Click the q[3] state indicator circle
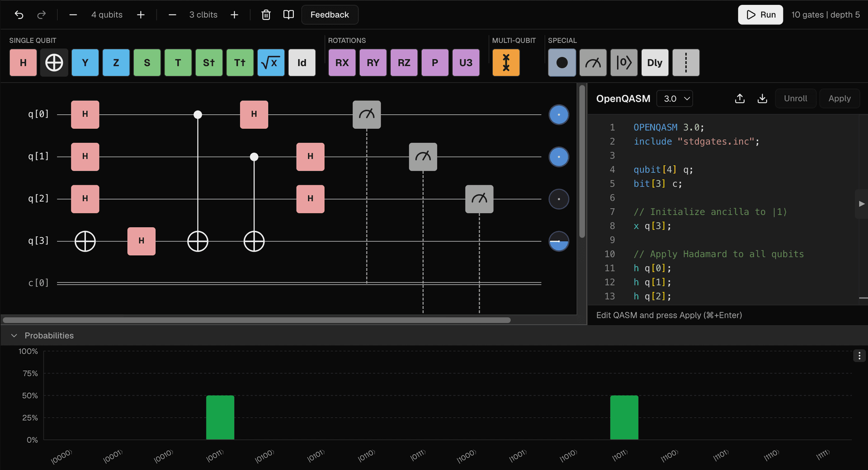Viewport: 868px width, 470px height. click(x=559, y=241)
